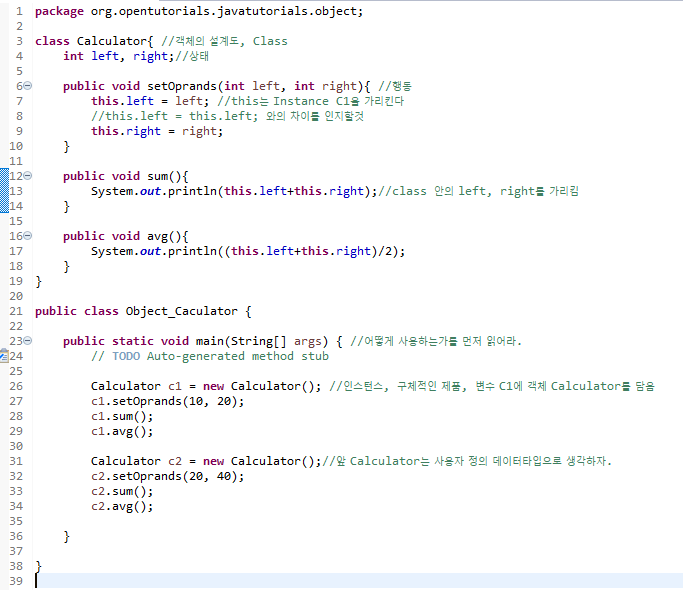Click line number 39 in the gutter
The width and height of the screenshot is (683, 590).
point(15,581)
